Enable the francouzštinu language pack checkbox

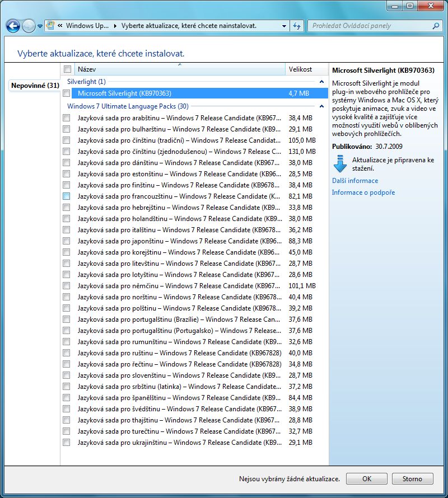pos(67,196)
